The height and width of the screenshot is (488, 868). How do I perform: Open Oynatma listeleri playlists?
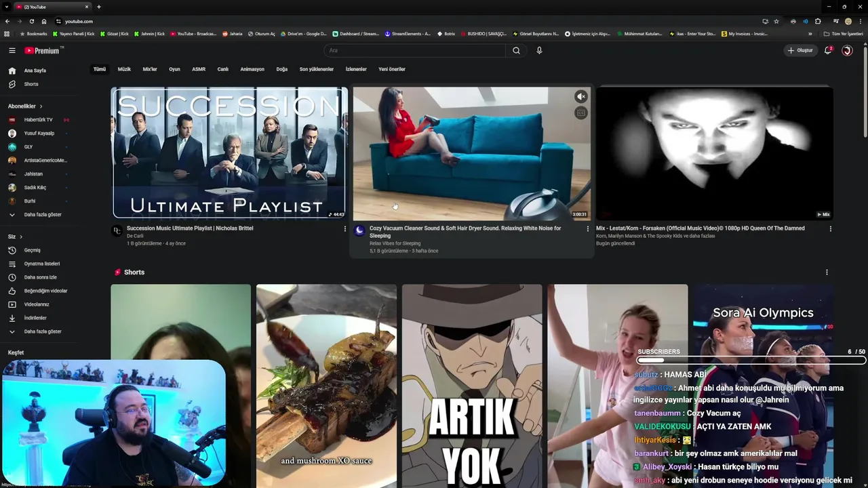point(41,264)
